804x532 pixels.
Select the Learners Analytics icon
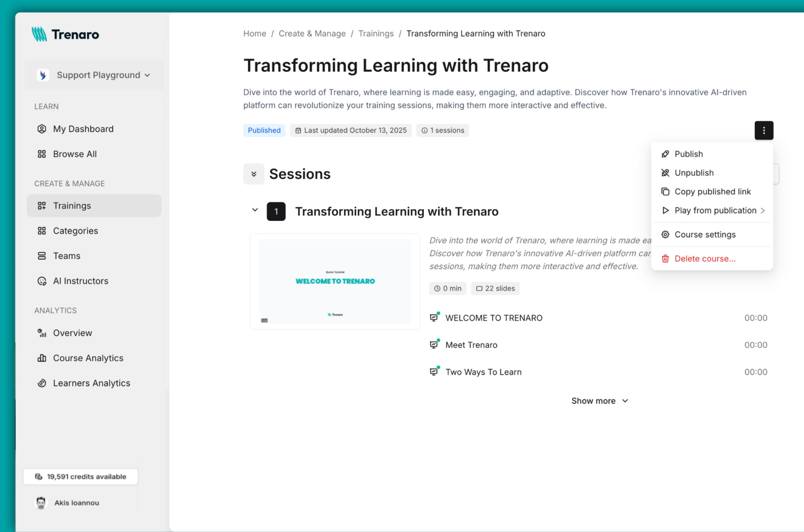[42, 383]
